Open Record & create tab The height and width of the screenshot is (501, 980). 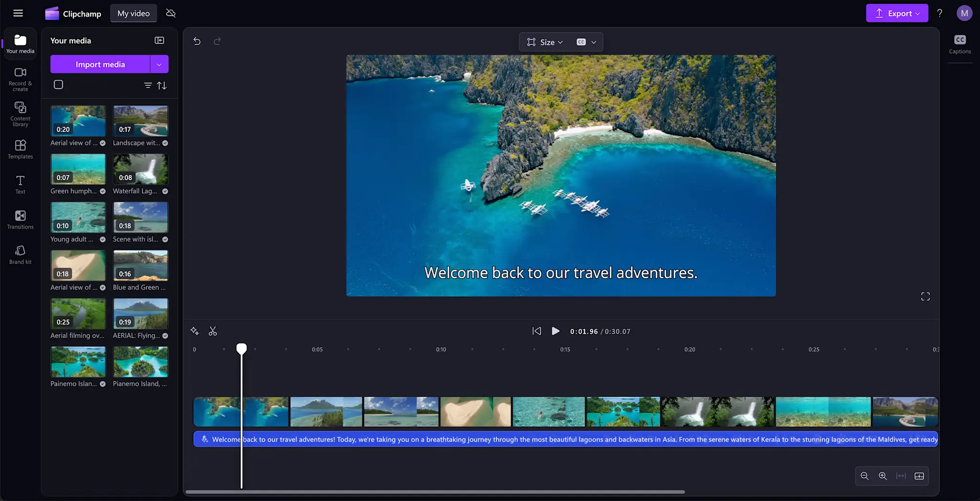point(20,79)
